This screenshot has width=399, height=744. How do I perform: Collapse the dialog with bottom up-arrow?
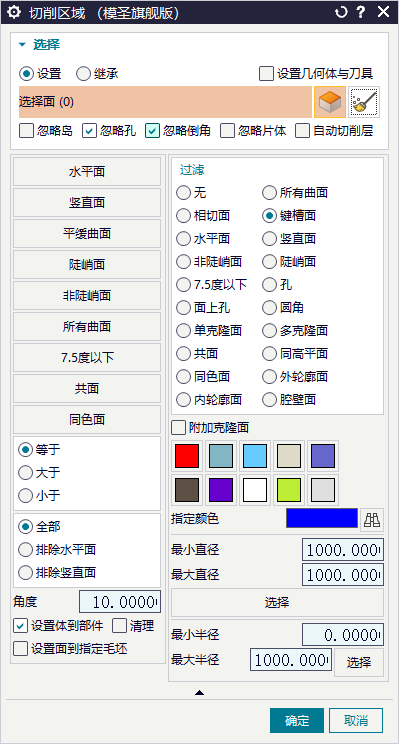[x=199, y=693]
